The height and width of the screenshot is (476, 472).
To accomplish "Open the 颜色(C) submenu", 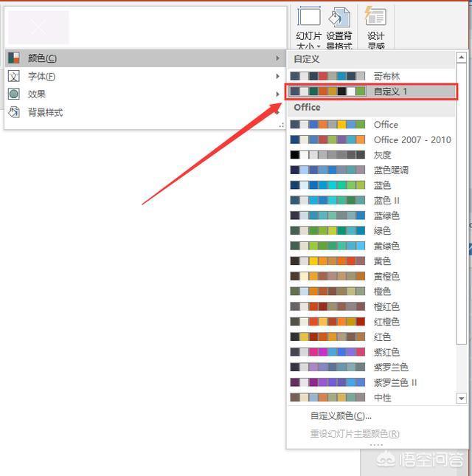I will click(145, 58).
